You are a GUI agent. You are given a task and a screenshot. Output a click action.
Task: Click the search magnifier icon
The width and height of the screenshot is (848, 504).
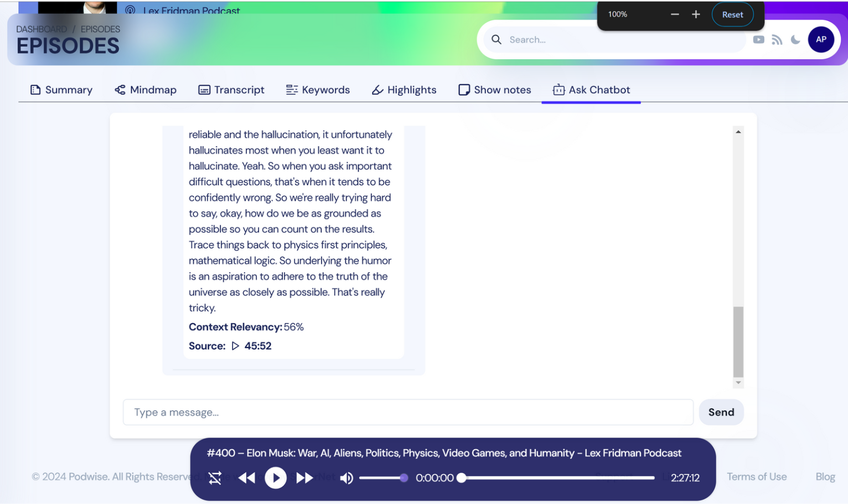(x=497, y=39)
